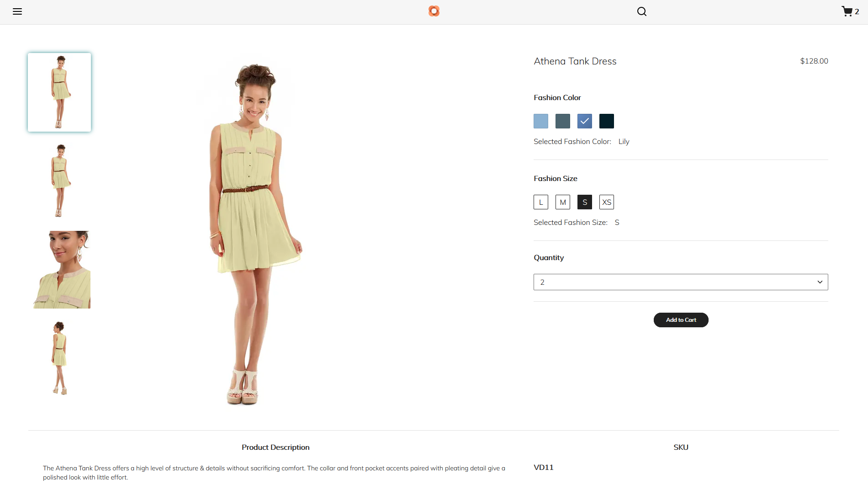Click the Selected Fashion Color value Lily
Viewport: 868px width, 485px height.
(624, 142)
